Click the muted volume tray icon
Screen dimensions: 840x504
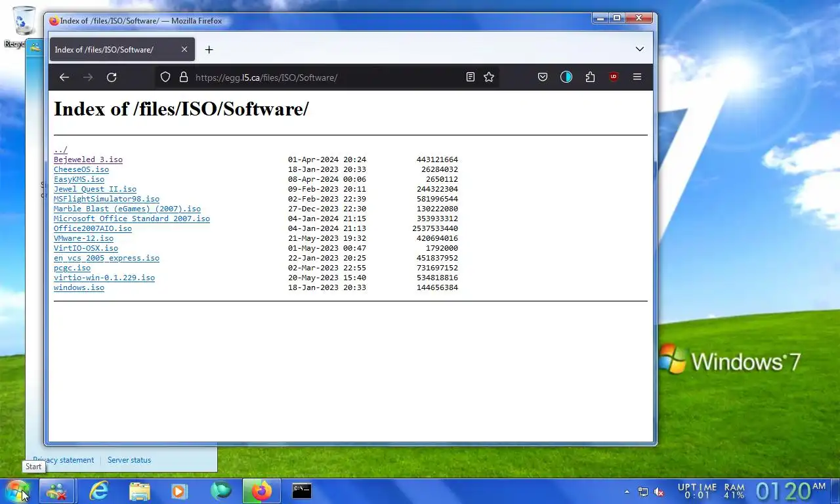tap(659, 492)
